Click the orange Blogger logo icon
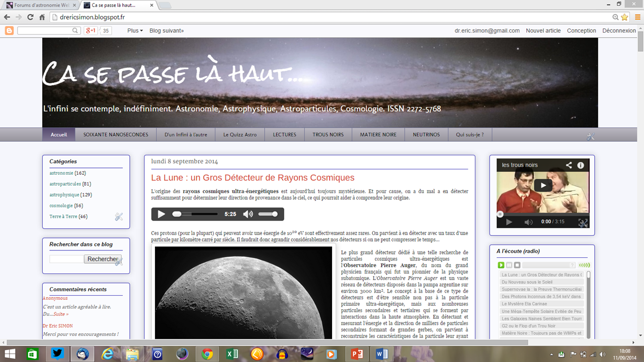 (x=9, y=31)
